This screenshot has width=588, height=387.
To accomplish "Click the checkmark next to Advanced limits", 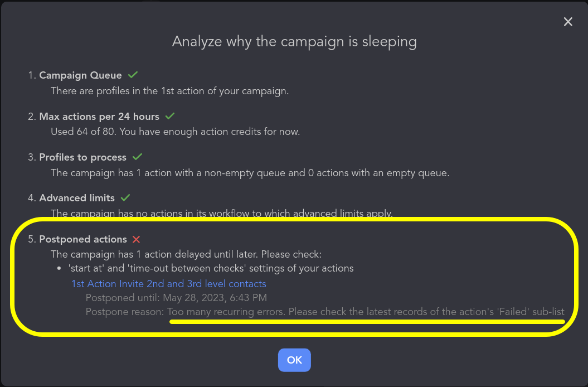I will click(x=125, y=197).
